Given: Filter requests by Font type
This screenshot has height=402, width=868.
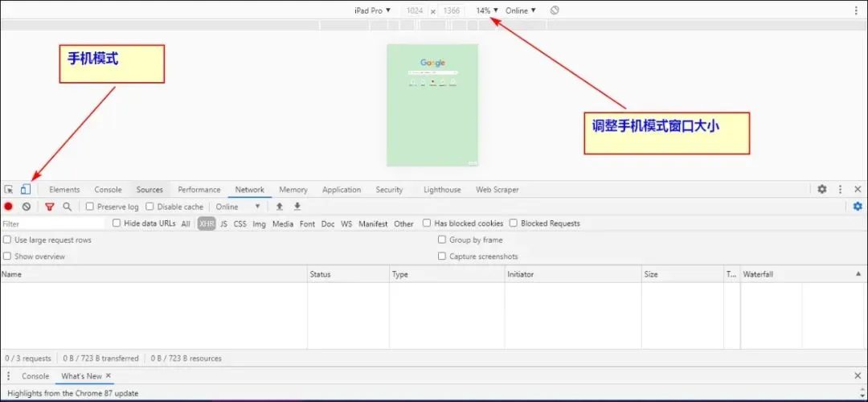Looking at the screenshot, I should pos(307,224).
